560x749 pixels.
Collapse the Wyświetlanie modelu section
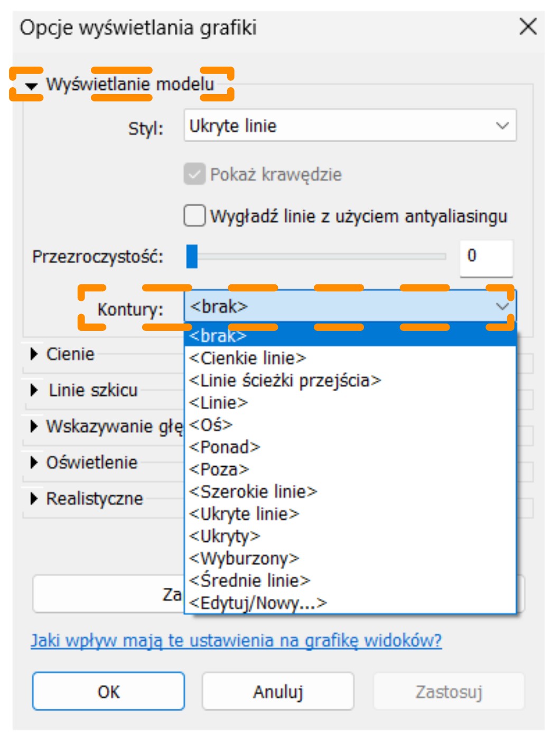[x=32, y=86]
